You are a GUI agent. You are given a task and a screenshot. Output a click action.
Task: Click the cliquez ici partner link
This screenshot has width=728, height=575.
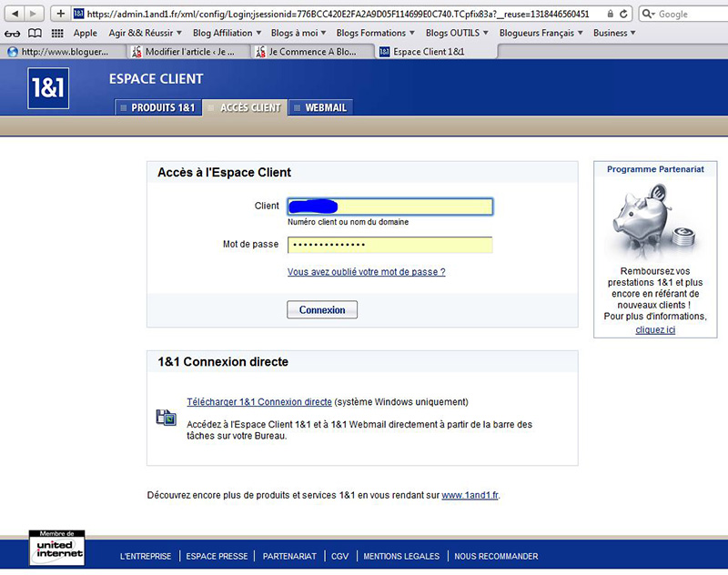coord(655,329)
